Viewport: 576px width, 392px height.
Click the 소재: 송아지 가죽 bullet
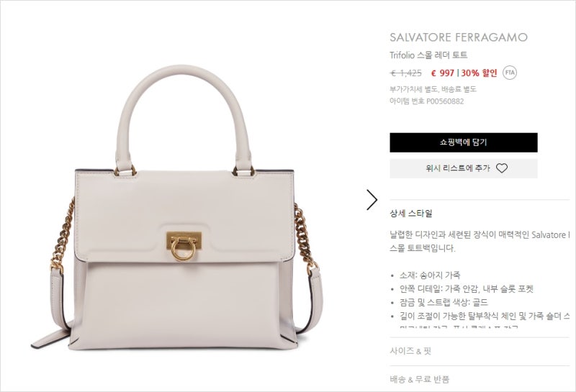pyautogui.click(x=430, y=275)
